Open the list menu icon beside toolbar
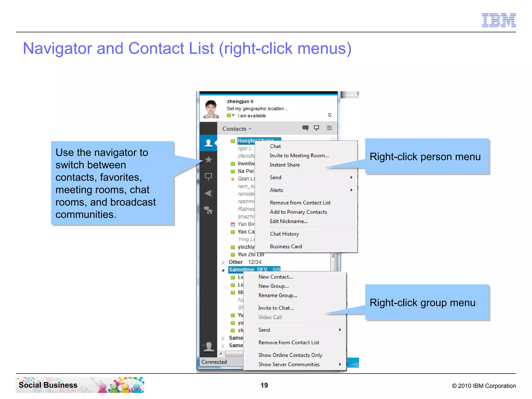This screenshot has width=532, height=399. [x=329, y=128]
